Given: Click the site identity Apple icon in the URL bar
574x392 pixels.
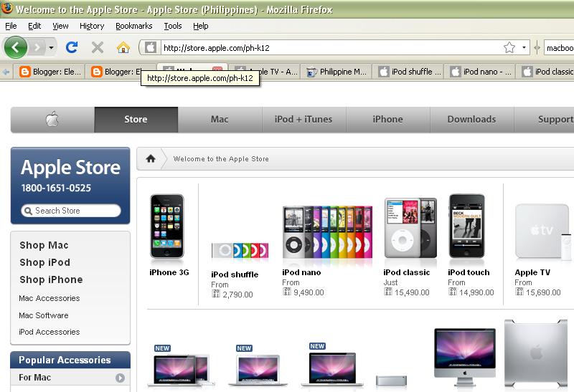Looking at the screenshot, I should point(150,47).
